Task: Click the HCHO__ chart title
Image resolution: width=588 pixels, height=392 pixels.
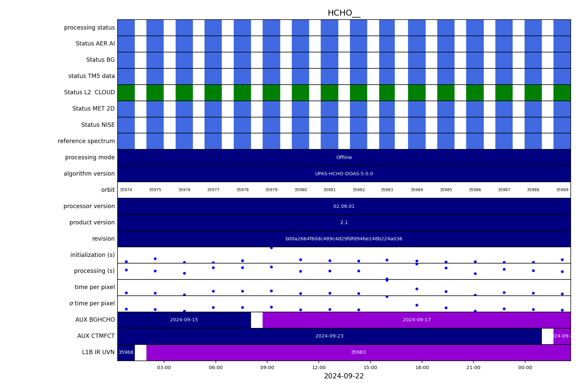Action: tap(344, 13)
